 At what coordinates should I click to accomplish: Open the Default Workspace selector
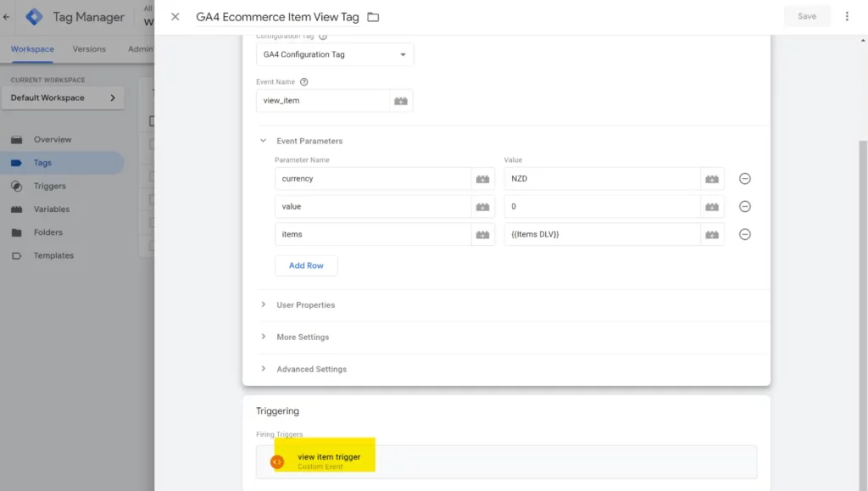(x=63, y=98)
